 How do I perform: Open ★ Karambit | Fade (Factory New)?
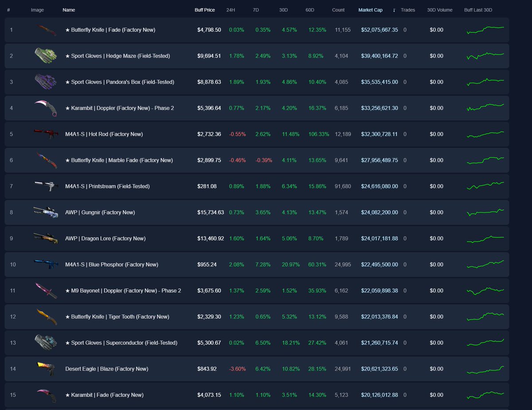click(x=104, y=395)
